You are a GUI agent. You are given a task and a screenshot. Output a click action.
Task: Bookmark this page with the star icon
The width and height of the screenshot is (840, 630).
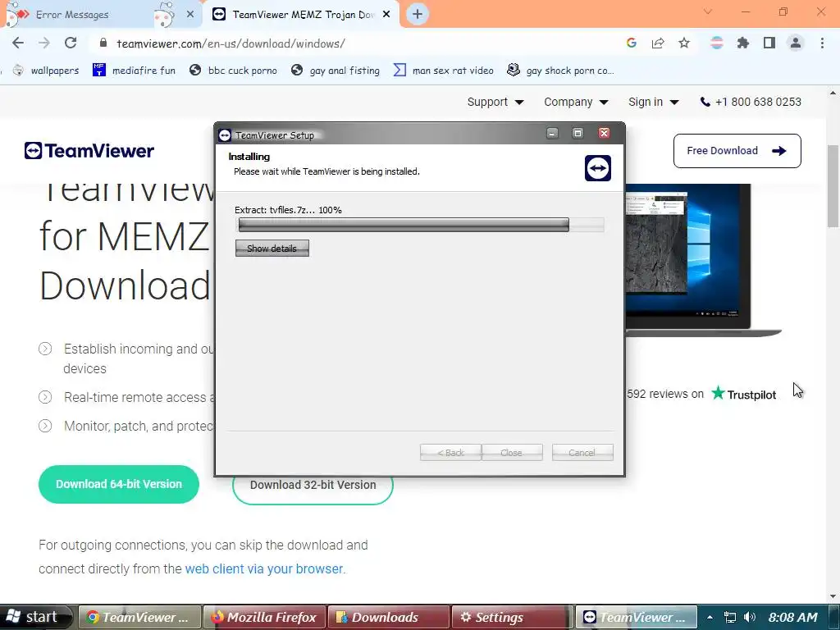[x=684, y=43]
